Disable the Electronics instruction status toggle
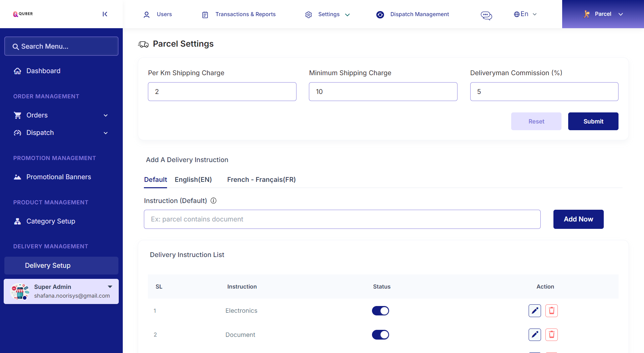The height and width of the screenshot is (353, 644). [x=380, y=311]
